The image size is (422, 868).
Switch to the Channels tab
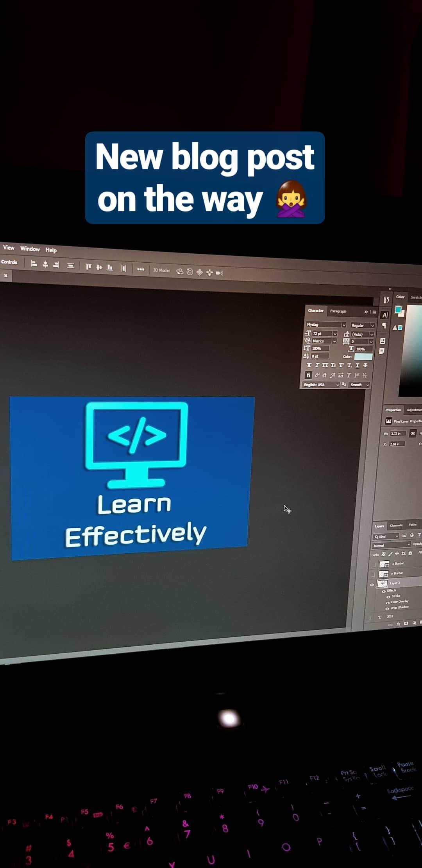click(x=396, y=525)
